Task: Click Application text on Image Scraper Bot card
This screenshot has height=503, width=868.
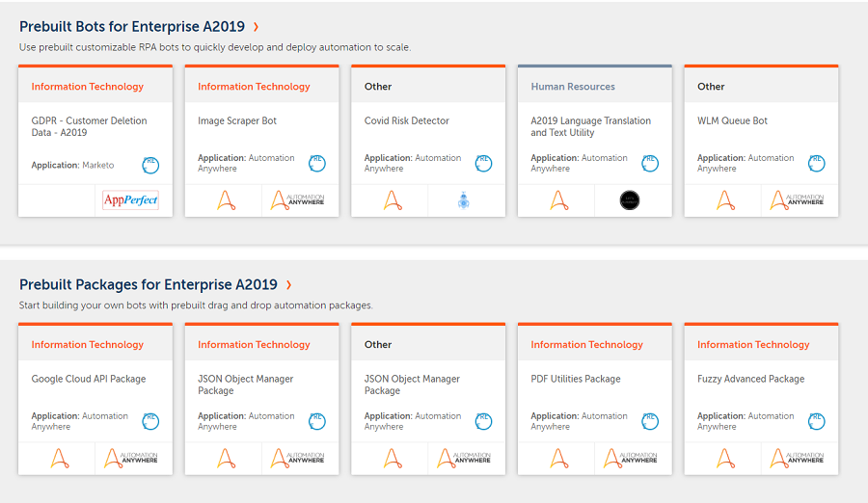Action: coord(246,163)
